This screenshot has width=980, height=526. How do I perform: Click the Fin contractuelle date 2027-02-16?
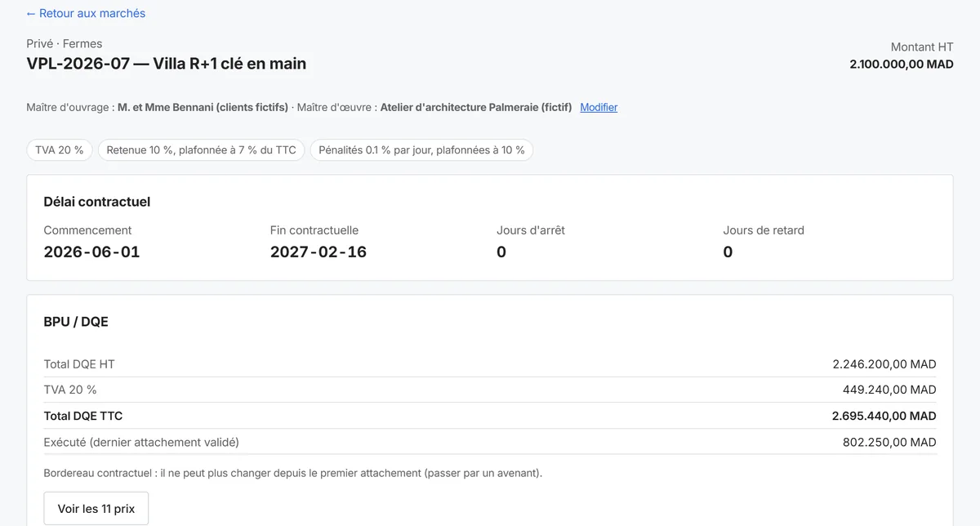click(x=318, y=252)
